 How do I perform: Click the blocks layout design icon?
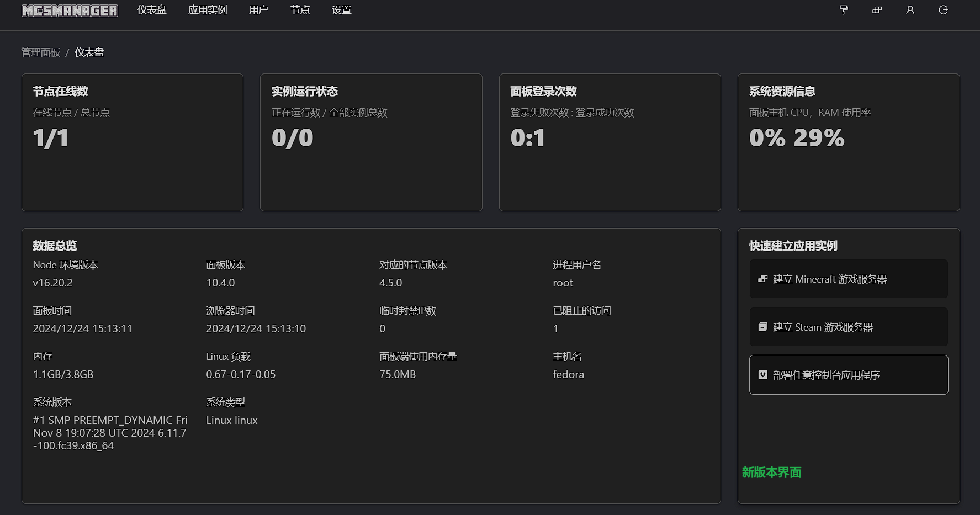tap(877, 10)
